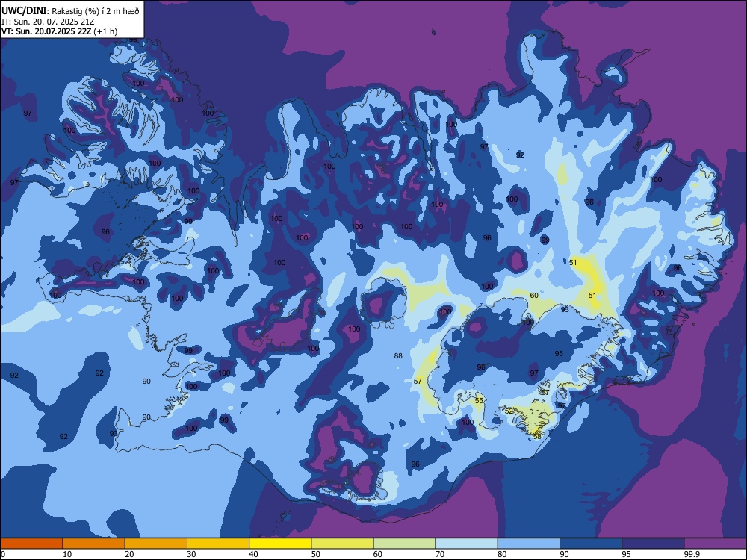The height and width of the screenshot is (560, 747).
Task: Pick the 40–50 bright yellow legend swatch
Action: tap(280, 544)
